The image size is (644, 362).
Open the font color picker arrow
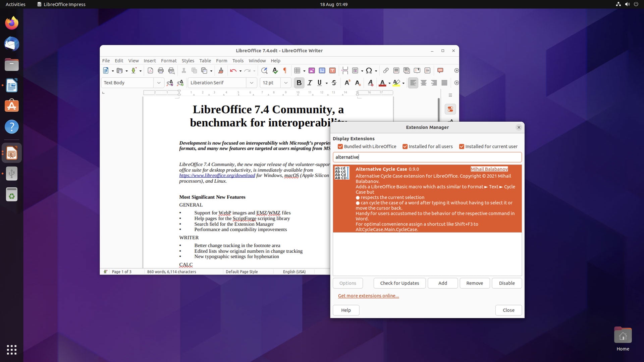[389, 83]
